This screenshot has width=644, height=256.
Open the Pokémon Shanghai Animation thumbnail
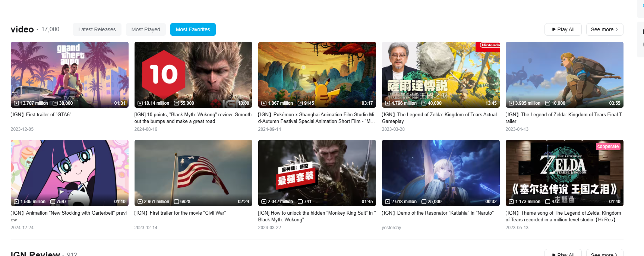[317, 75]
